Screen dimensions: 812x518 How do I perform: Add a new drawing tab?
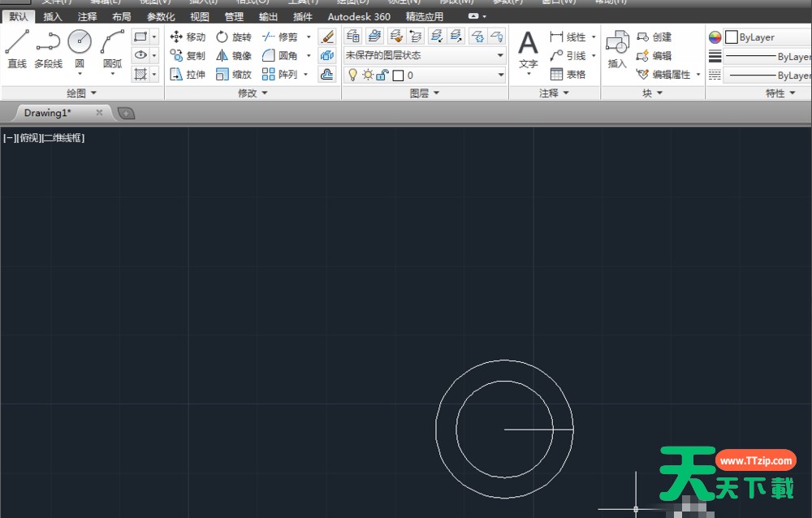[x=127, y=113]
